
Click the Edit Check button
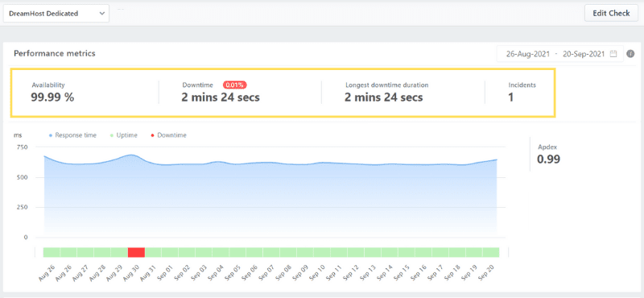tap(611, 13)
